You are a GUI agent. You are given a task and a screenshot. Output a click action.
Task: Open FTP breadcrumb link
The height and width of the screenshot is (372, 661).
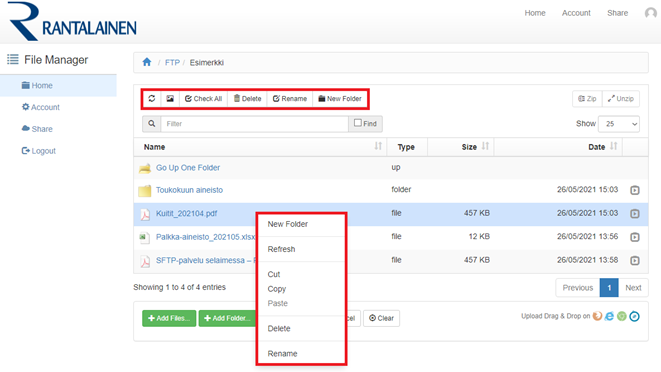172,62
